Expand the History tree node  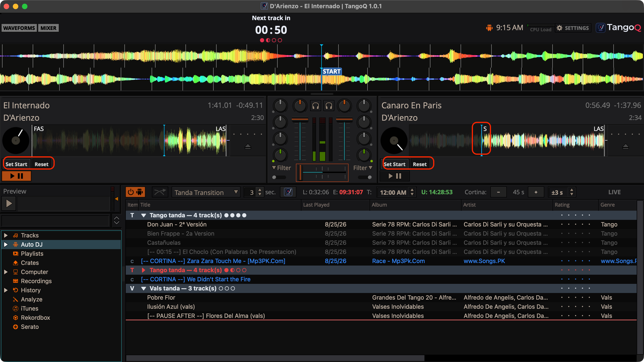tap(6, 290)
